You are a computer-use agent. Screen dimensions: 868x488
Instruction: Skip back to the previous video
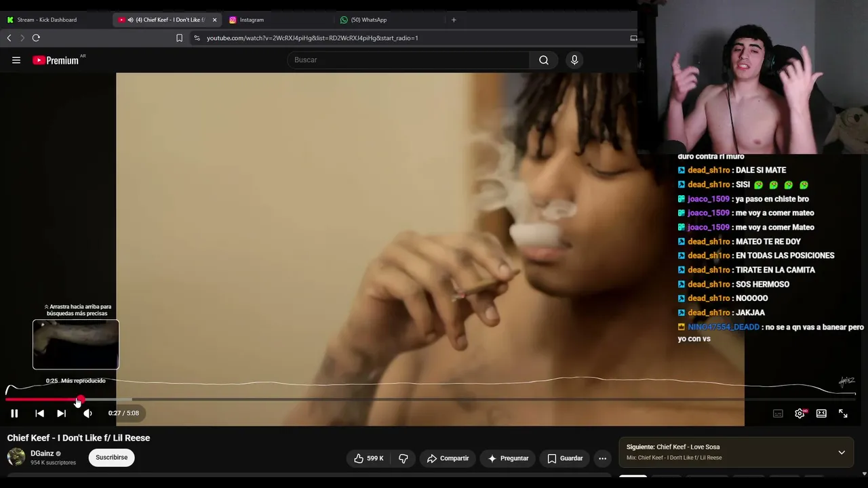pos(39,413)
